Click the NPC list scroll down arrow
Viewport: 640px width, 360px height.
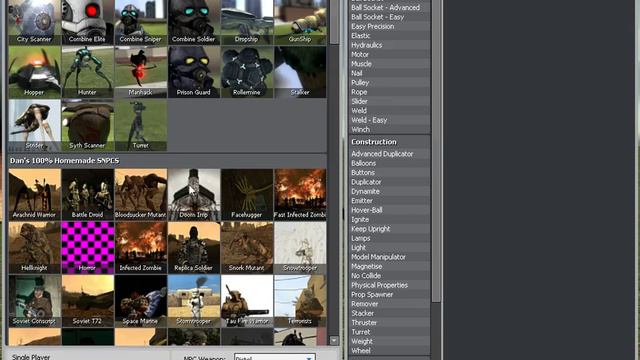tap(334, 340)
